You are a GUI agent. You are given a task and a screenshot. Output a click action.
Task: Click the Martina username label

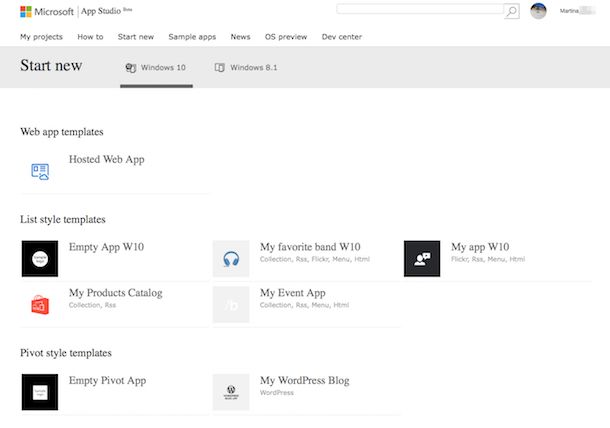(x=569, y=11)
